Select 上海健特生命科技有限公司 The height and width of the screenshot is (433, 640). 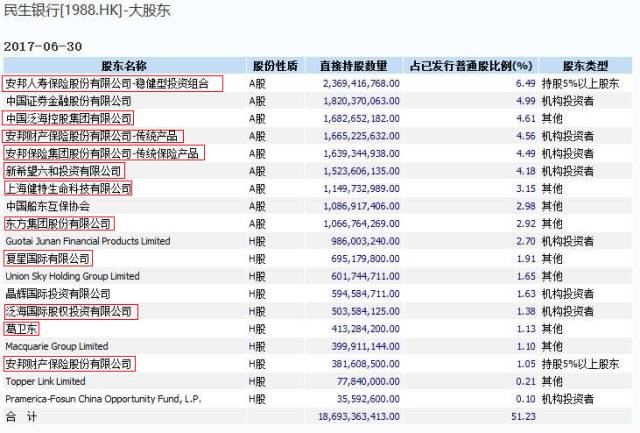69,189
